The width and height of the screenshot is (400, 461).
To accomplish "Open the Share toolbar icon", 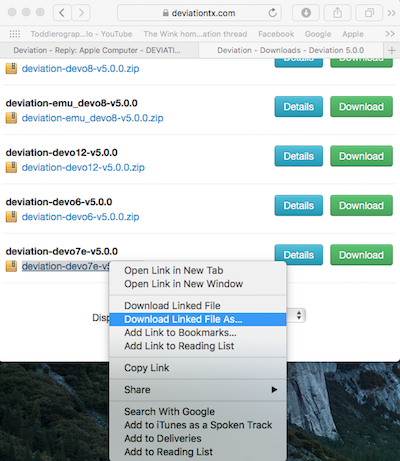I will pyautogui.click(x=337, y=13).
